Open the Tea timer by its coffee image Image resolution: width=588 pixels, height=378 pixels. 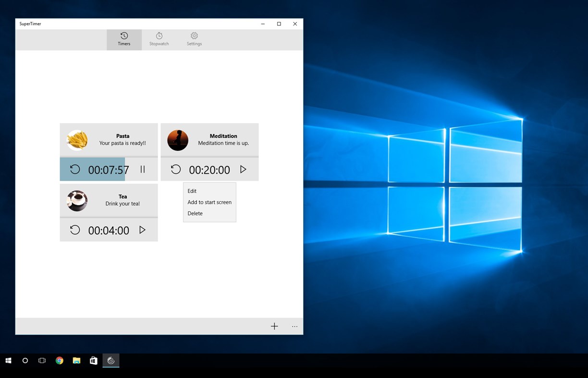[77, 200]
